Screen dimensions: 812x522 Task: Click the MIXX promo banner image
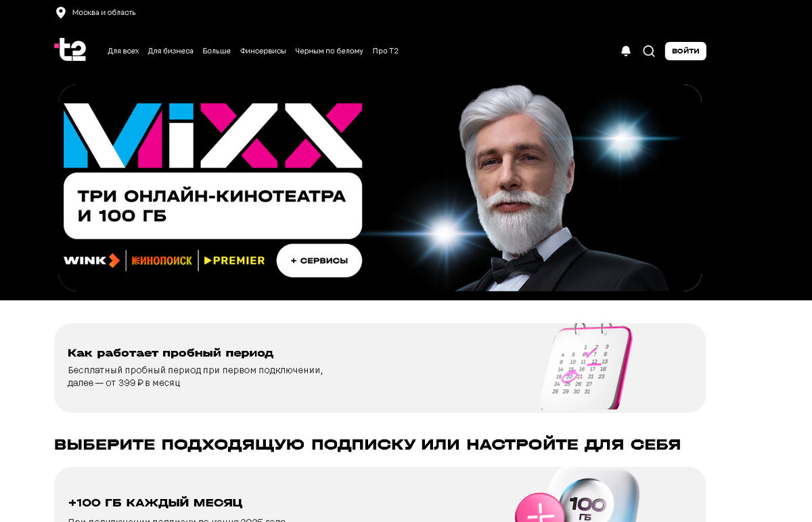coord(380,188)
